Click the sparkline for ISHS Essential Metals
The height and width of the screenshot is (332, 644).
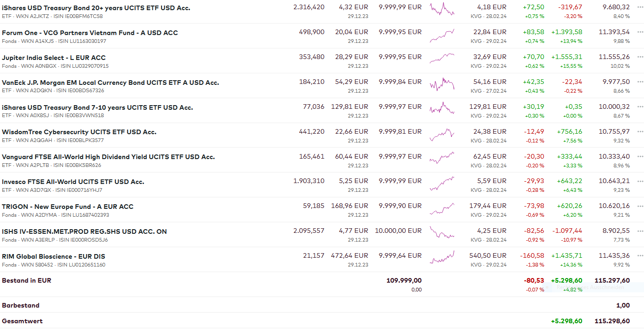point(442,232)
